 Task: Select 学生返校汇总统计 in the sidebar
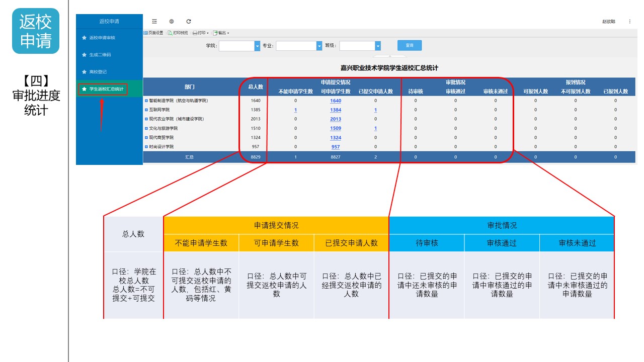coord(106,89)
